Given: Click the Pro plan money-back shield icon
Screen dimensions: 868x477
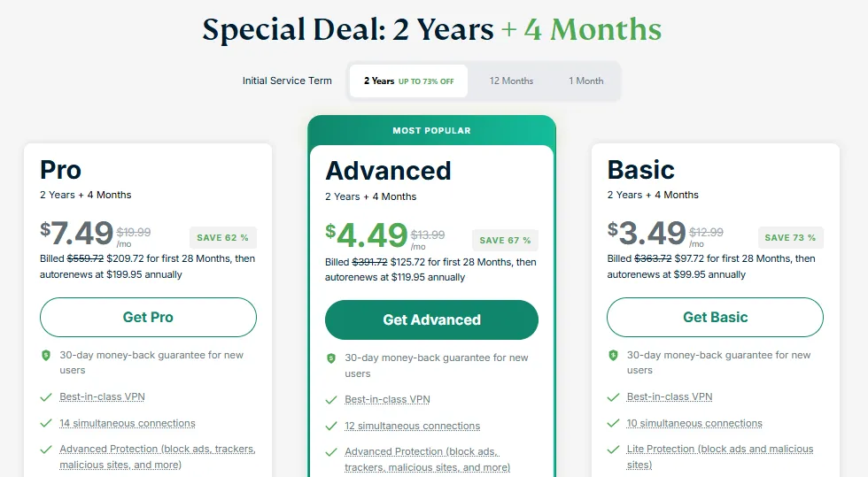Looking at the screenshot, I should [46, 356].
